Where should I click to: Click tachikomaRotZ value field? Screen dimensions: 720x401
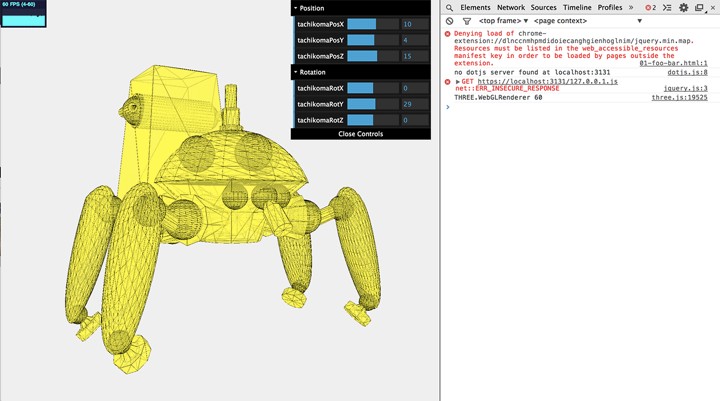[415, 120]
